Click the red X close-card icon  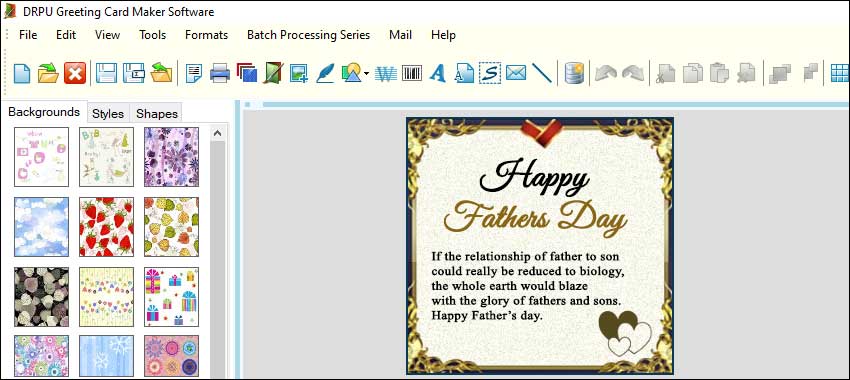point(75,73)
